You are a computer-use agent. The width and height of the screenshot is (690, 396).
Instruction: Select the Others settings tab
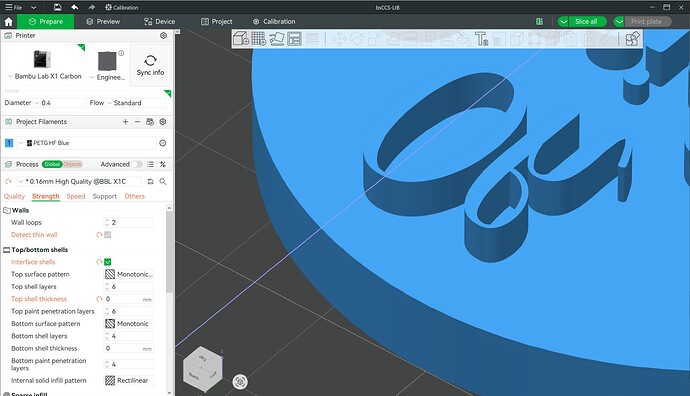point(134,196)
